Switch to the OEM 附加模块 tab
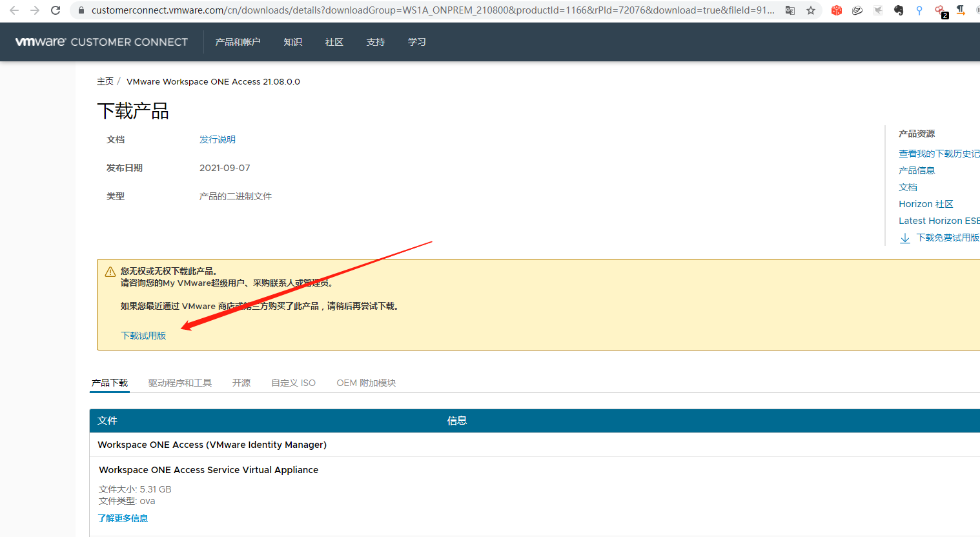980x537 pixels. (x=366, y=383)
